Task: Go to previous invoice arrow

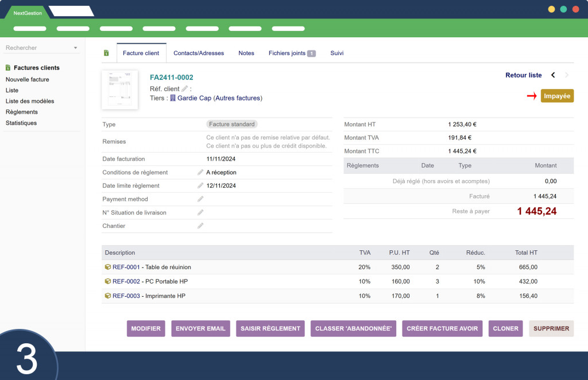Action: click(x=553, y=75)
